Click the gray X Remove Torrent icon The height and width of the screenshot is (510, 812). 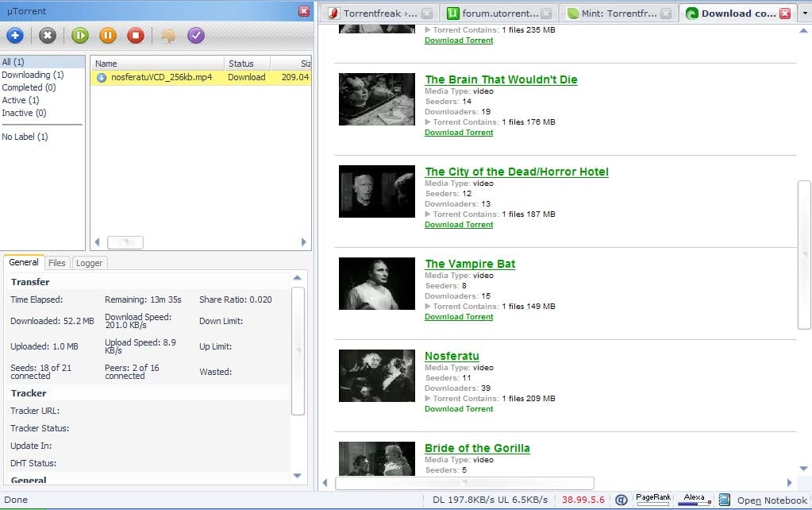(47, 35)
